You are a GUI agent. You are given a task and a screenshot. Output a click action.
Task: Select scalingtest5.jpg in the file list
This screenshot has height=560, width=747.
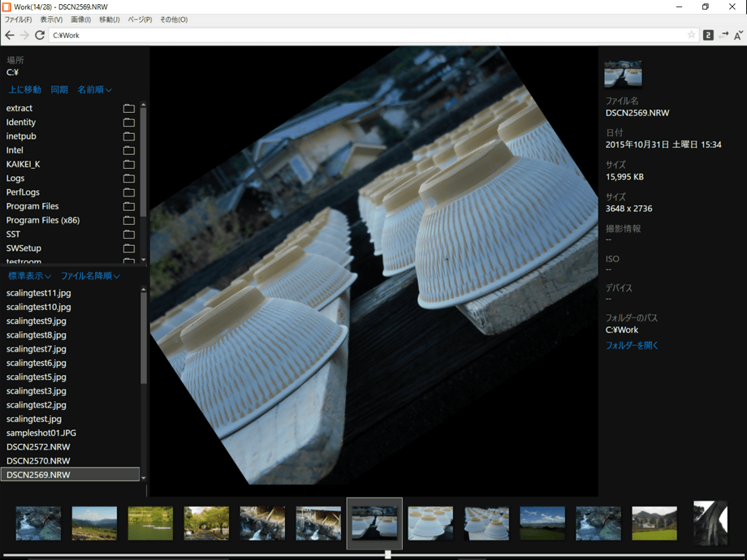click(36, 377)
